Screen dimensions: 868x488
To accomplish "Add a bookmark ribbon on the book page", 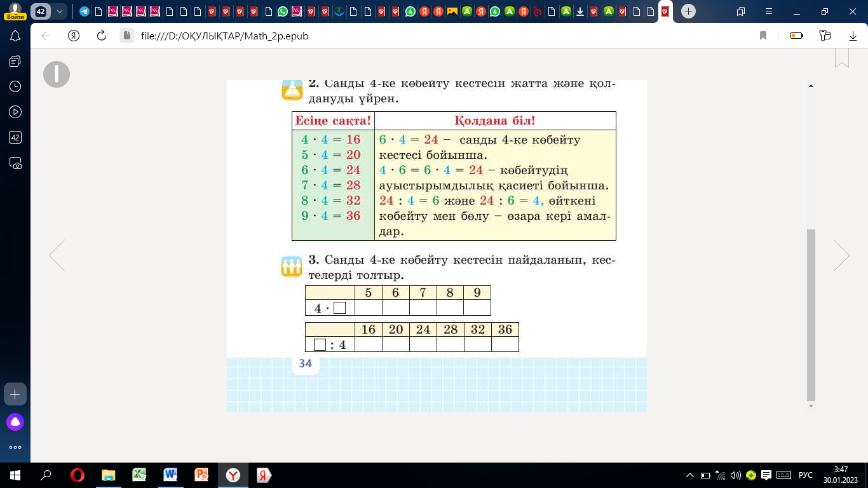I will [842, 58].
